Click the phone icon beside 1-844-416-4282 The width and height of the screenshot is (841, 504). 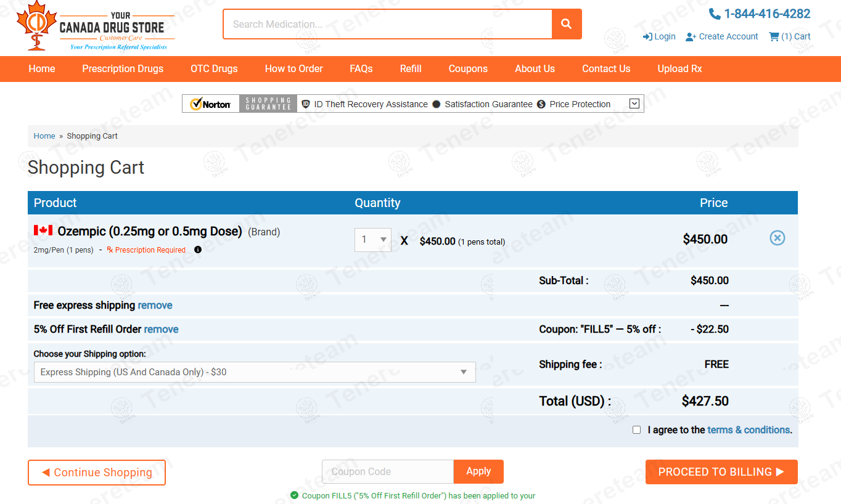pos(715,14)
